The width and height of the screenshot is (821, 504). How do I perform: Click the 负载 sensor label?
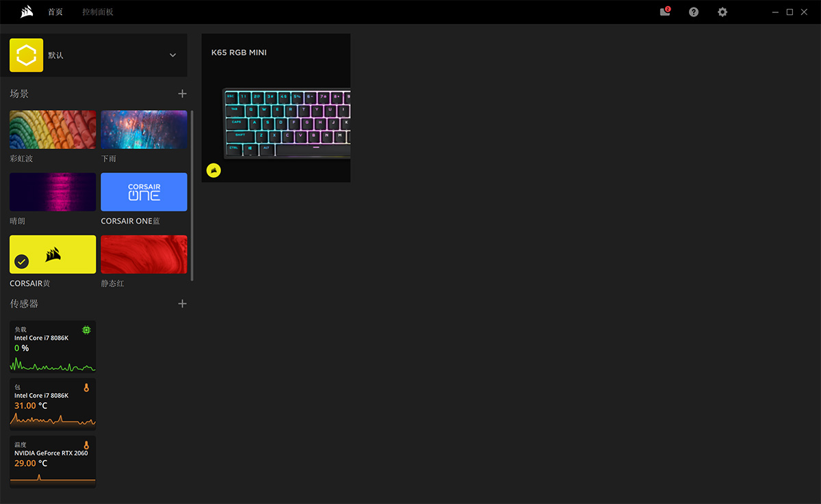pos(21,330)
